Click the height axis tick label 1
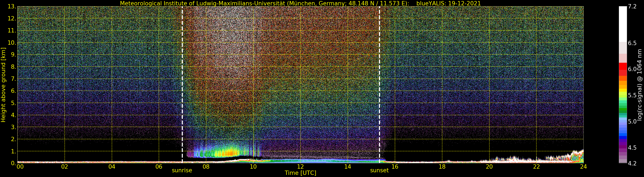 click(14, 151)
